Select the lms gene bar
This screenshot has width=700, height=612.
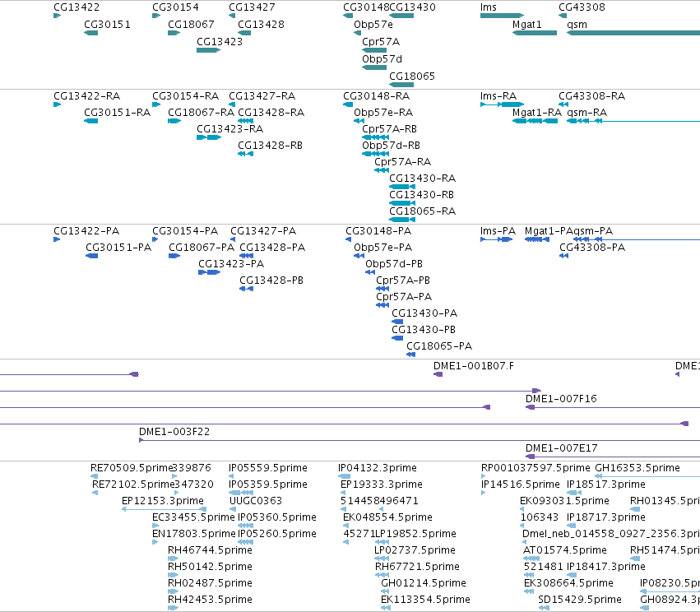502,16
